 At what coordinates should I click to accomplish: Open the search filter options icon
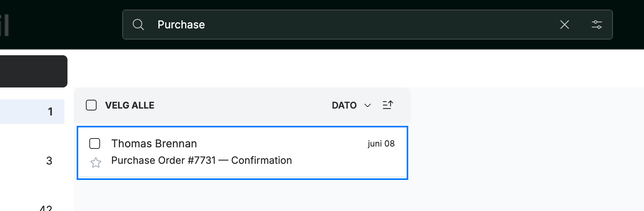[x=596, y=25]
